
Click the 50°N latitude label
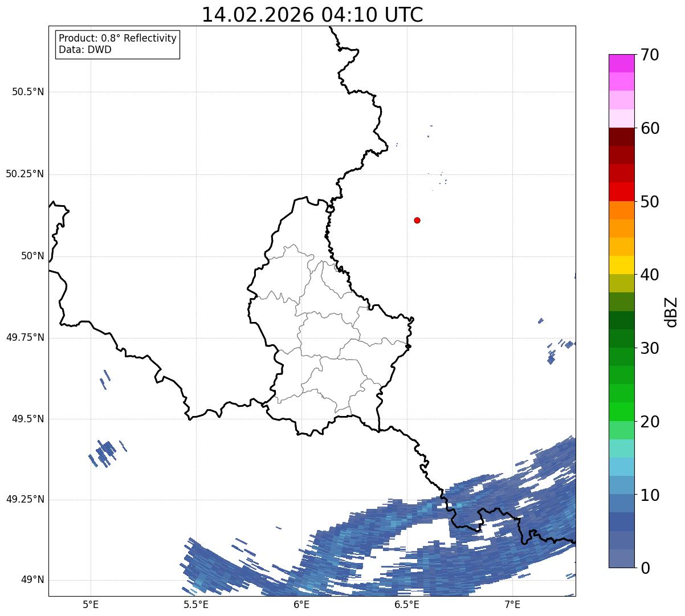coord(32,256)
